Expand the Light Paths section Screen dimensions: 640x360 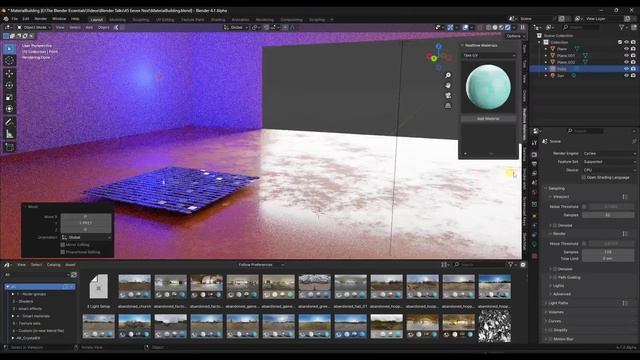(558, 303)
